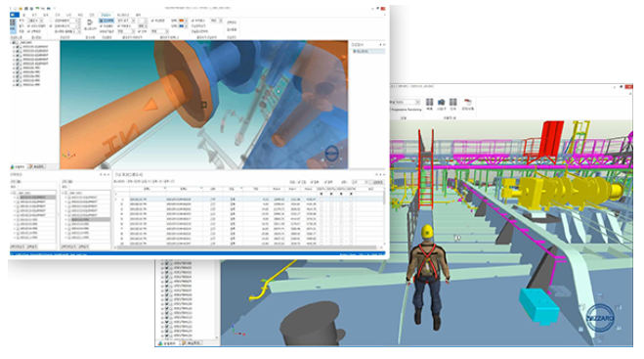Select the last PIPE row in top-left model tree

pyautogui.click(x=31, y=84)
